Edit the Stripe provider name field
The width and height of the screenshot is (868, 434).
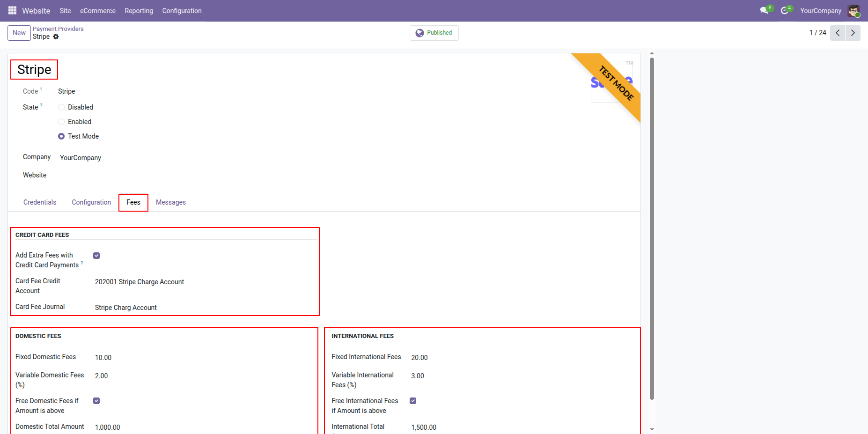(34, 70)
